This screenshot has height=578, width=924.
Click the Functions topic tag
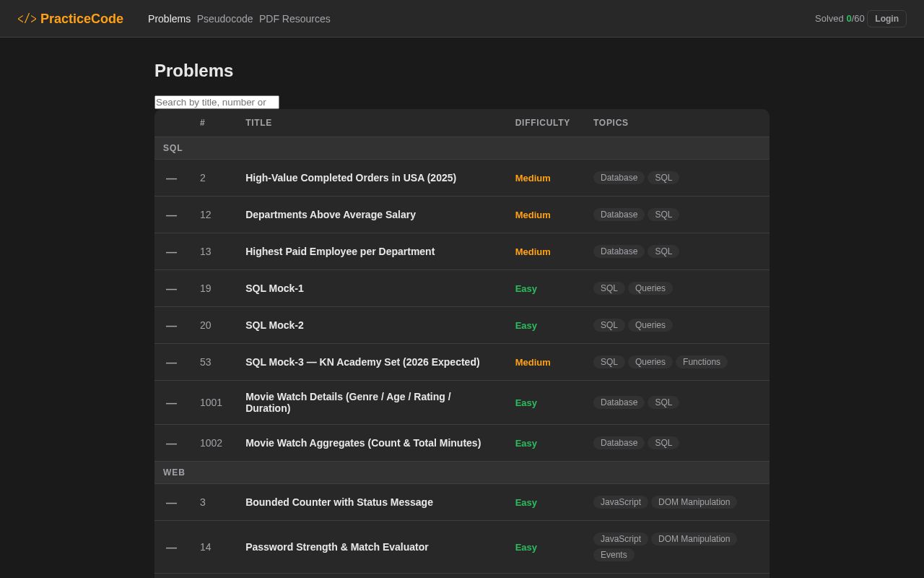point(702,362)
